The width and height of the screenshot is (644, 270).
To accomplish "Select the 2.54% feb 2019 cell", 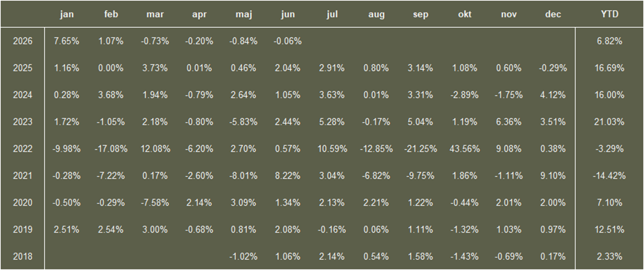I will coord(111,230).
